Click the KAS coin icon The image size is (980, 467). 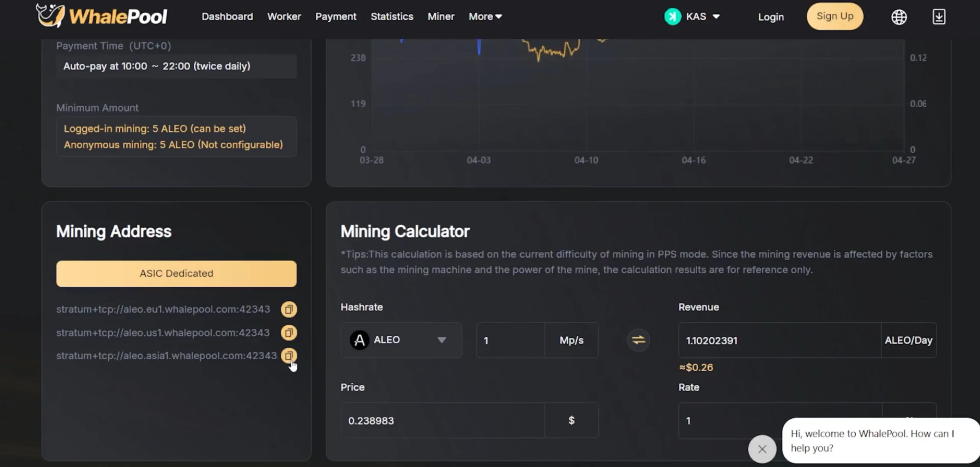coord(672,16)
